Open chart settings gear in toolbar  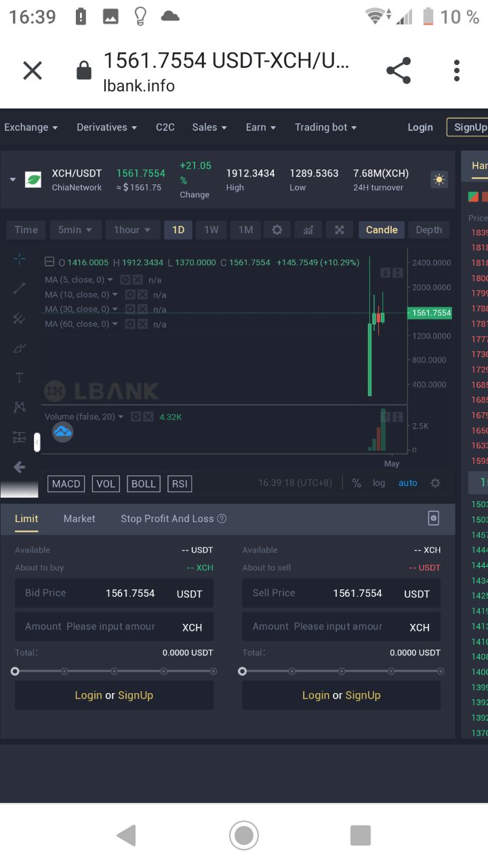tap(277, 230)
